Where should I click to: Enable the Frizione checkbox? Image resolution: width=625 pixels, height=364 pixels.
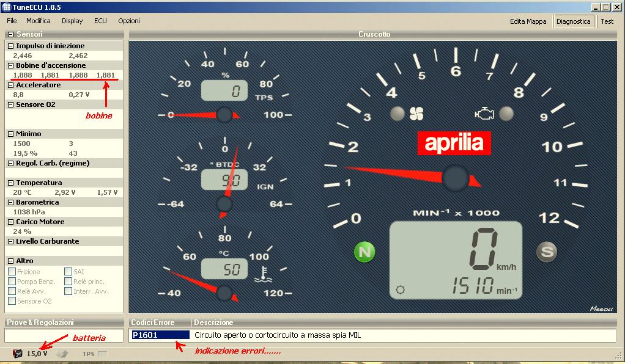pyautogui.click(x=12, y=272)
